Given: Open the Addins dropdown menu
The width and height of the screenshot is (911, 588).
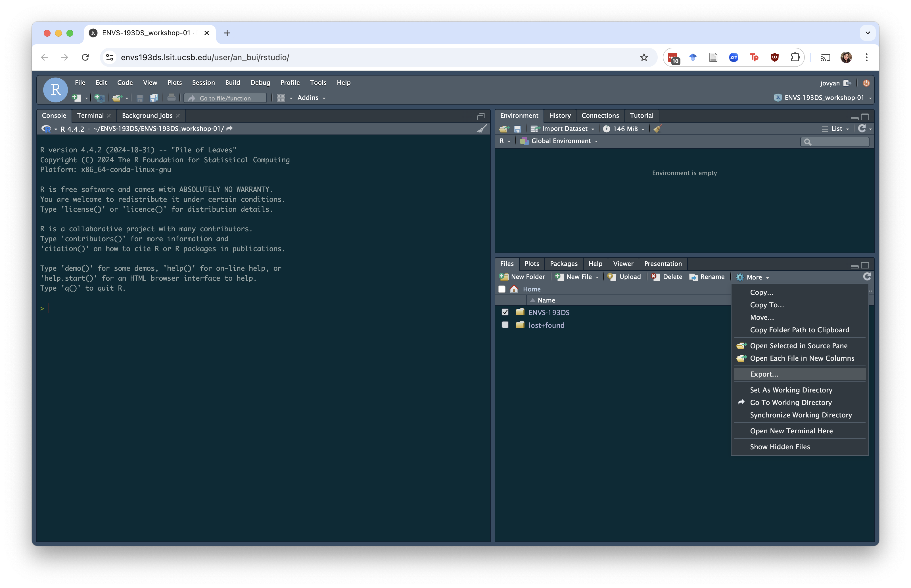Looking at the screenshot, I should click(x=311, y=98).
